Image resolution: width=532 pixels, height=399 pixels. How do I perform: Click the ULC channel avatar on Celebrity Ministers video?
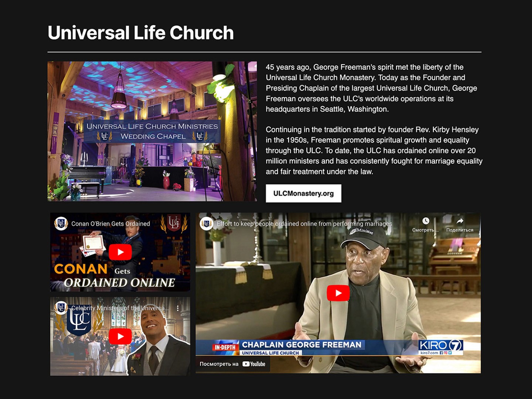[x=61, y=307]
